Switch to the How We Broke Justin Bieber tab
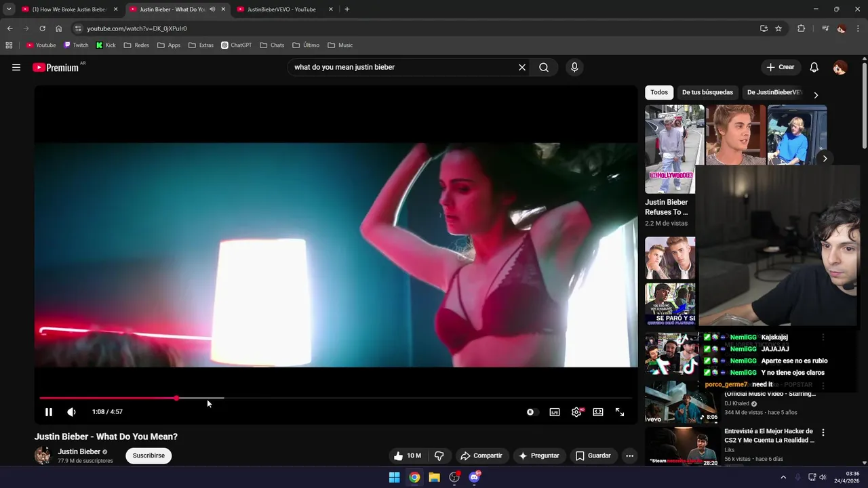Screen dimensions: 868x488 point(69,9)
